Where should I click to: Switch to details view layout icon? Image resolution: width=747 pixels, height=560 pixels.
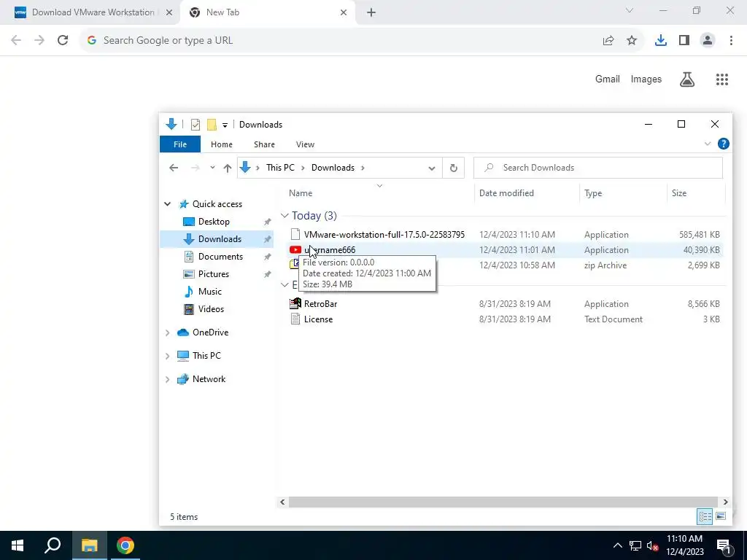[x=705, y=516]
